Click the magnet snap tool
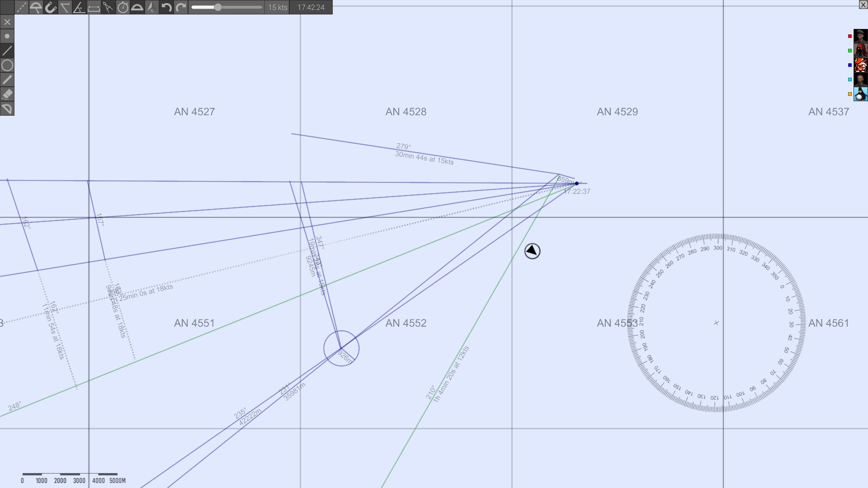The height and width of the screenshot is (488, 868). coord(50,7)
